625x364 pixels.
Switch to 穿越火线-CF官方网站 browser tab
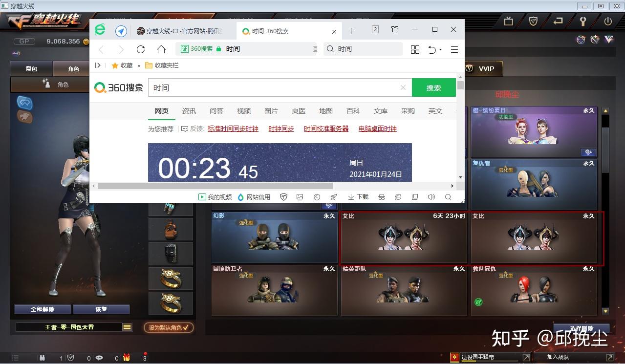coord(180,31)
